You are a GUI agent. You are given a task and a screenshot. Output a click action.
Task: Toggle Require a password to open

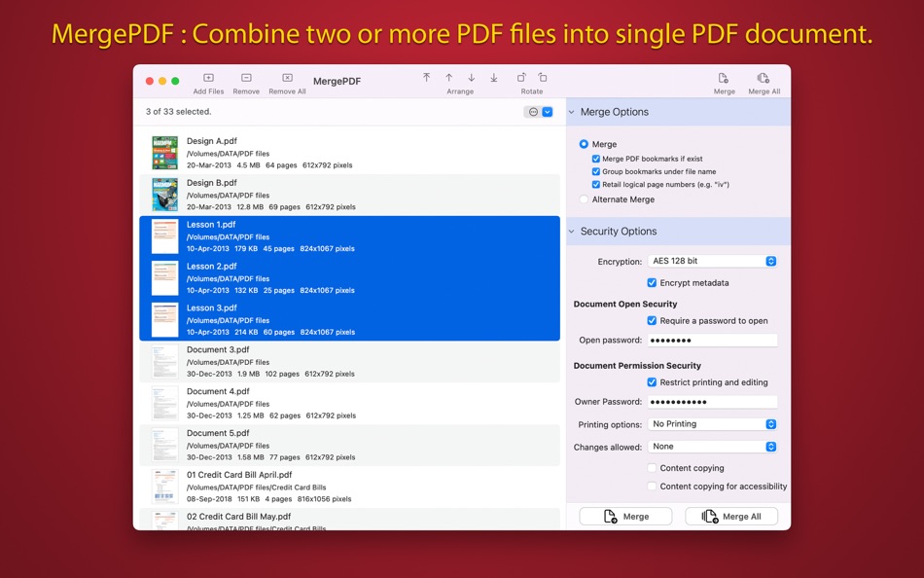pos(652,321)
